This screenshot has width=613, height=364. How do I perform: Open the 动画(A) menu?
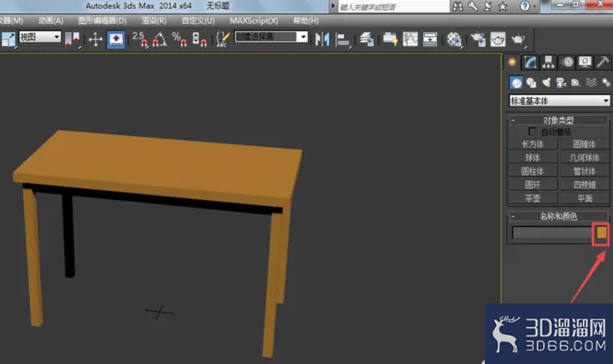point(50,21)
